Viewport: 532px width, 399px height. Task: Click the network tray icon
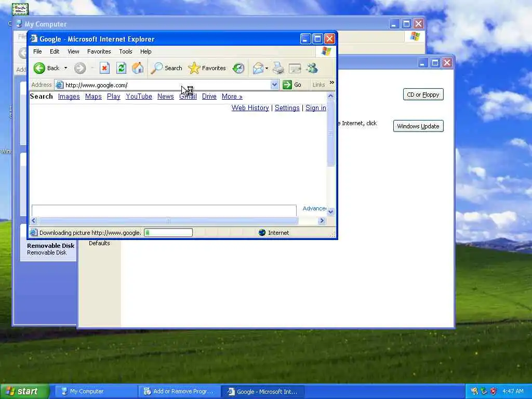click(x=484, y=391)
